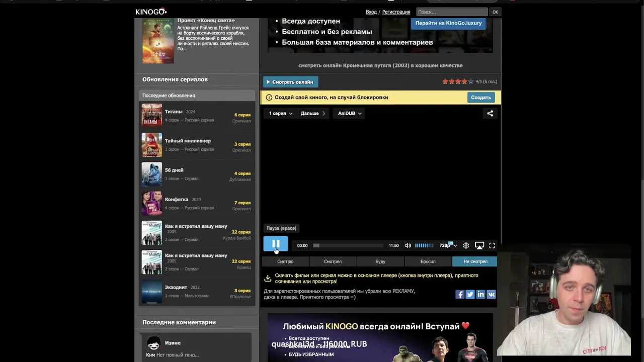Open '56 дней' series entry
644x362 pixels.
[x=197, y=173]
